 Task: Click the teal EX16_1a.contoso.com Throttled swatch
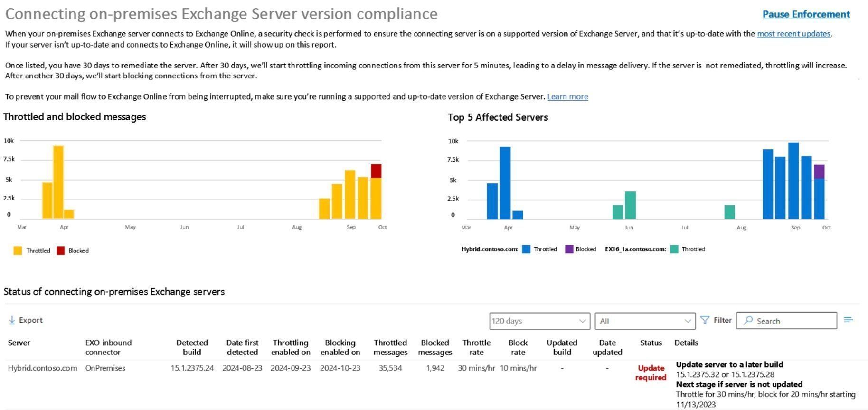coord(674,249)
